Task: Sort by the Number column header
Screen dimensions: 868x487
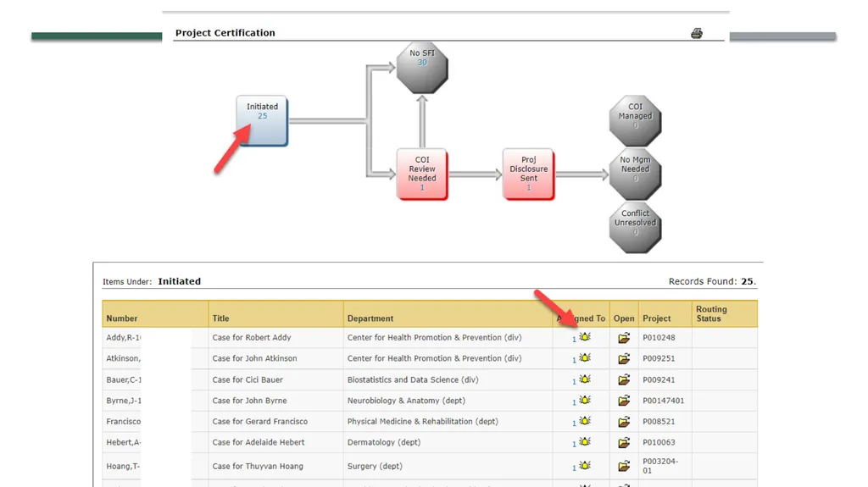Action: (122, 318)
